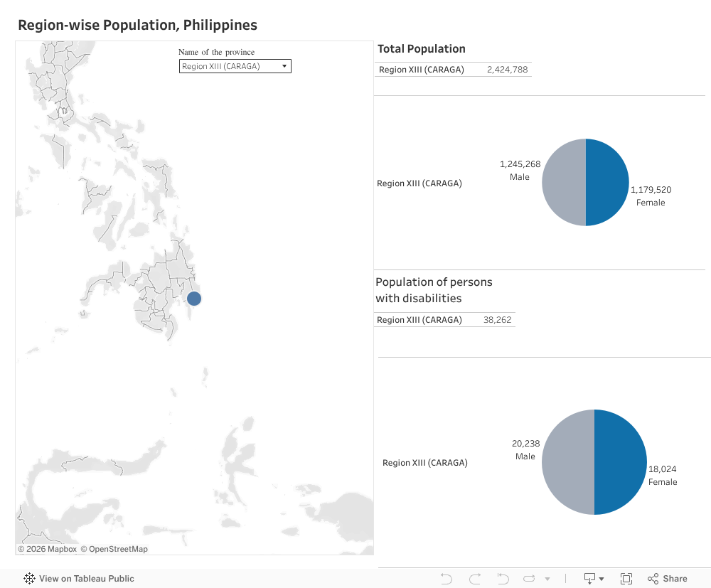Open the province name dropdown
The height and width of the screenshot is (588, 711).
point(284,65)
